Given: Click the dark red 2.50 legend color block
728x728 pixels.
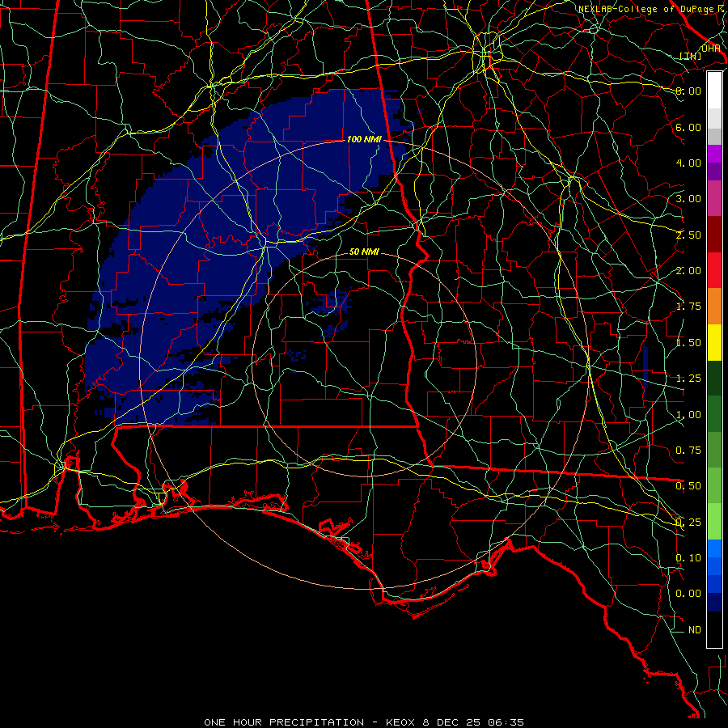Looking at the screenshot, I should (714, 235).
